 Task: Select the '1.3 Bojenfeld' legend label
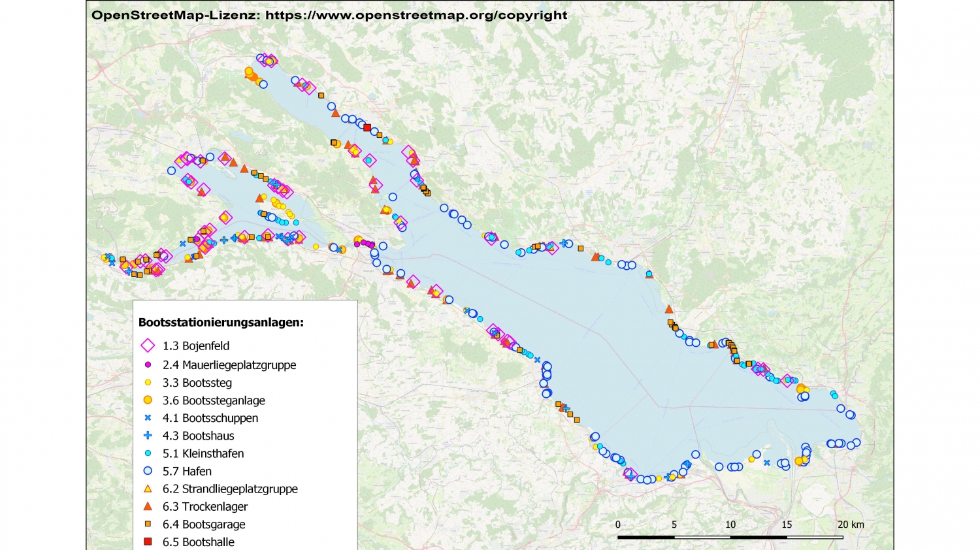(196, 346)
